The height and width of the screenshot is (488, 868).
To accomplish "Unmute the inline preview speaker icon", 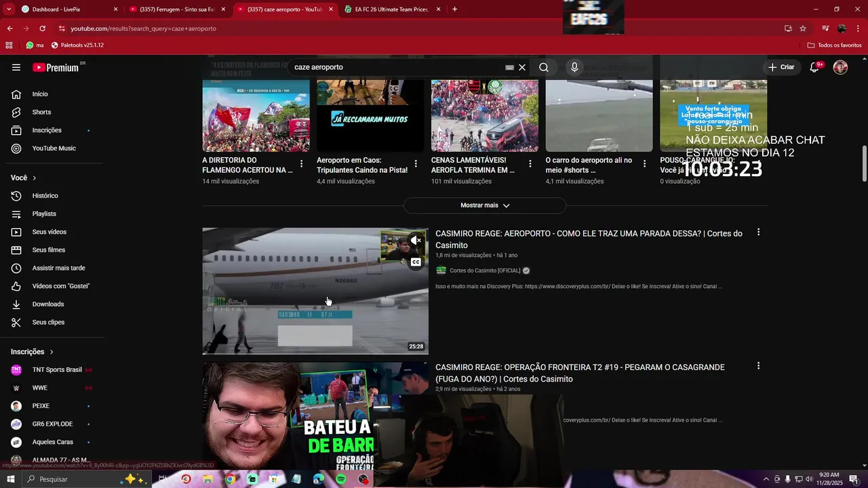I will tap(416, 241).
